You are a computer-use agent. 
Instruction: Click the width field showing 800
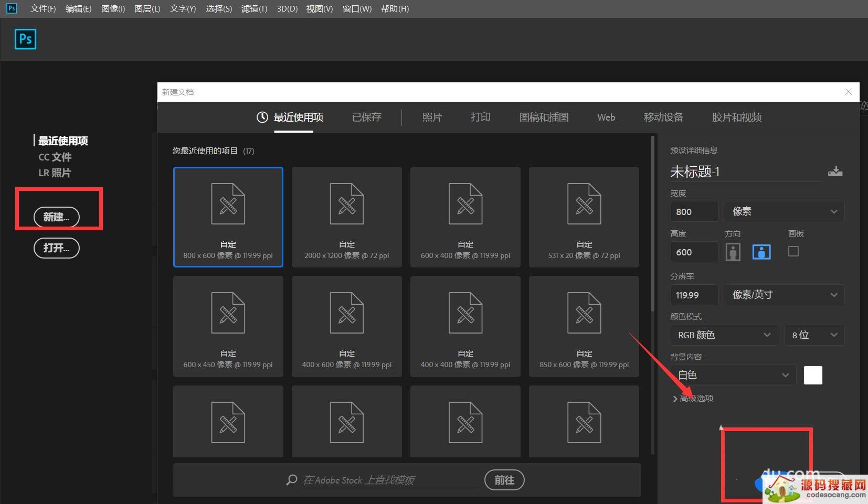tap(694, 211)
